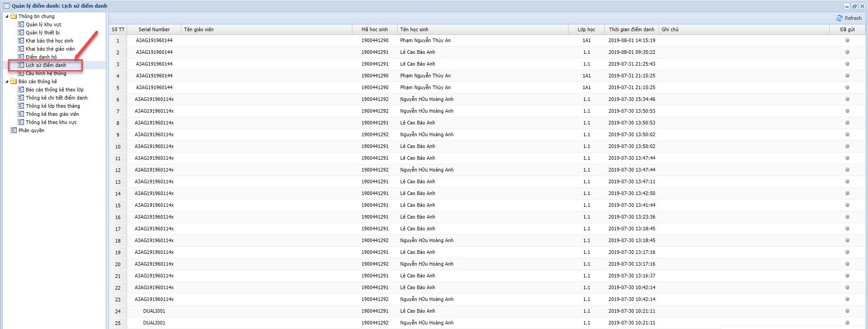Collapse the Thông tin chung tree node

7,16
